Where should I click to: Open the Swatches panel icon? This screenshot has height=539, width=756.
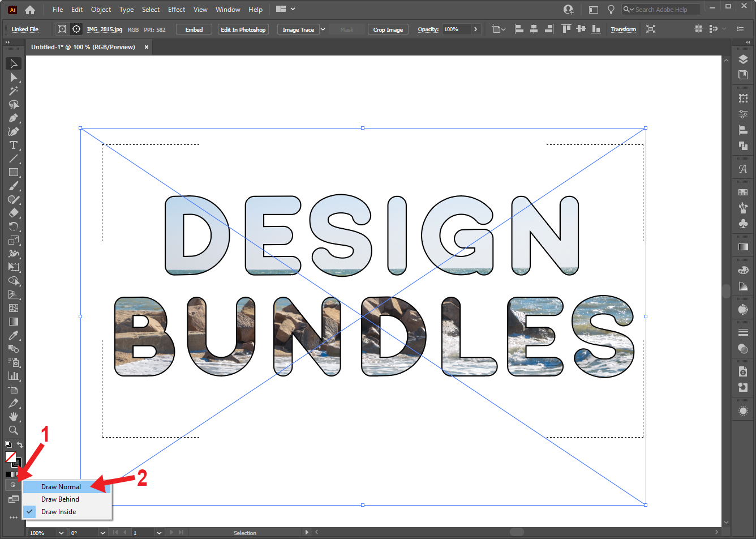tap(743, 192)
